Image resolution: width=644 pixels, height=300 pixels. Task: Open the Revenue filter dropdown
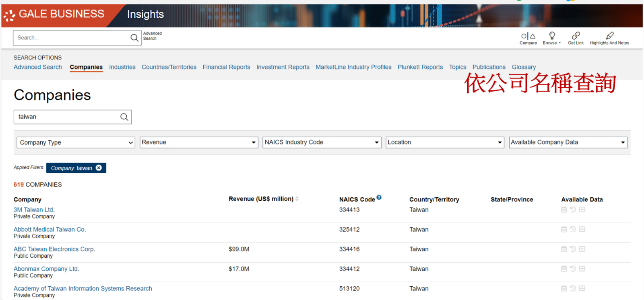(199, 142)
